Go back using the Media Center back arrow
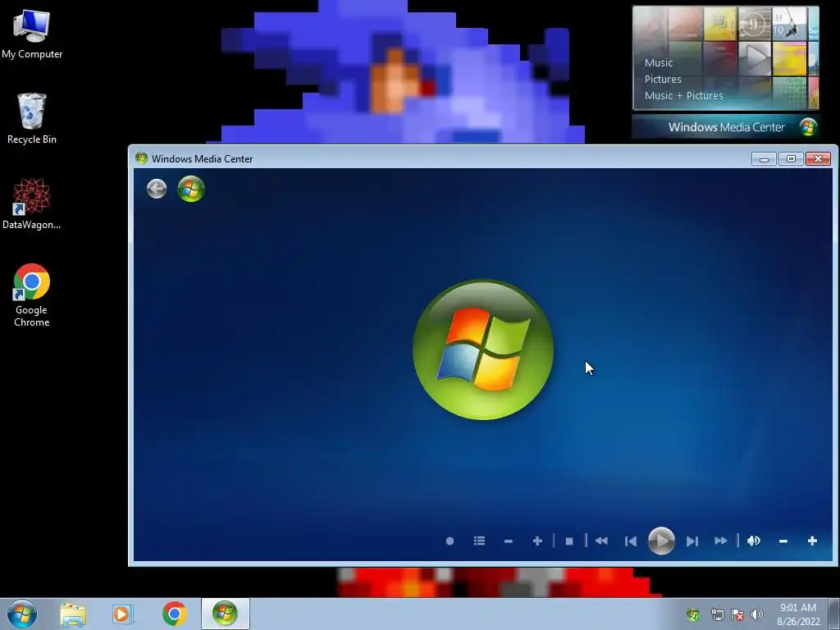The height and width of the screenshot is (630, 840). (157, 189)
